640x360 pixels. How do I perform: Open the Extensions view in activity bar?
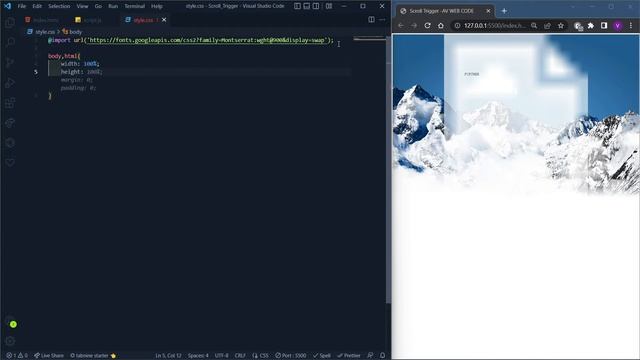10,102
